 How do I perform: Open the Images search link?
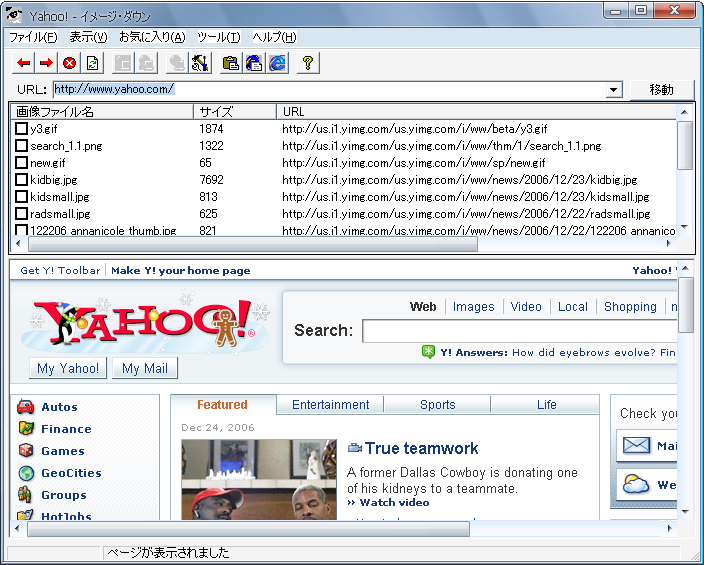coord(473,306)
